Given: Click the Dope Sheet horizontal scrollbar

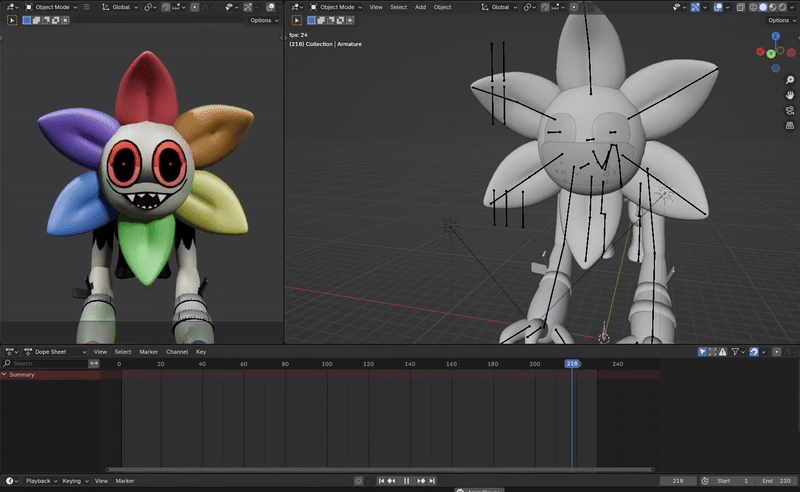Looking at the screenshot, I should (380, 470).
